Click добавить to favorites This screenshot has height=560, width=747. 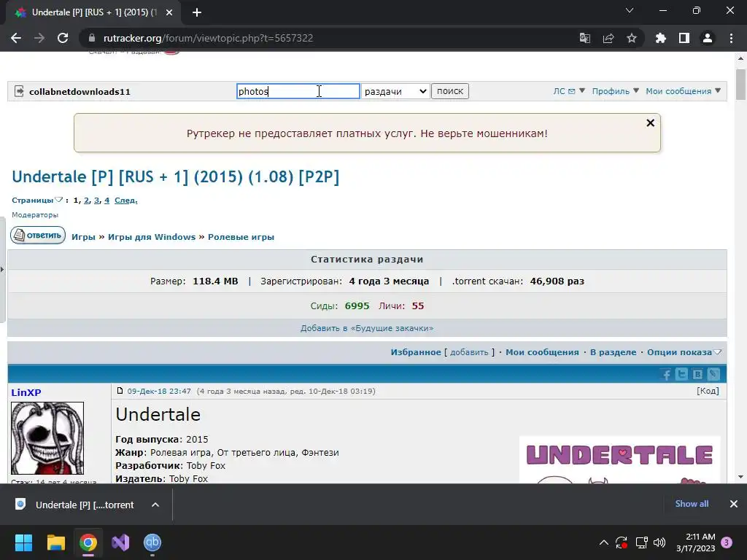(x=469, y=352)
